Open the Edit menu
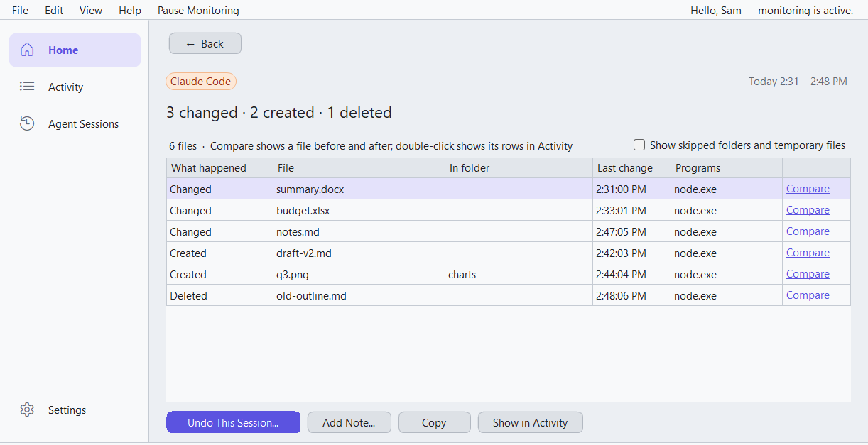Image resolution: width=868 pixels, height=445 pixels. point(54,11)
